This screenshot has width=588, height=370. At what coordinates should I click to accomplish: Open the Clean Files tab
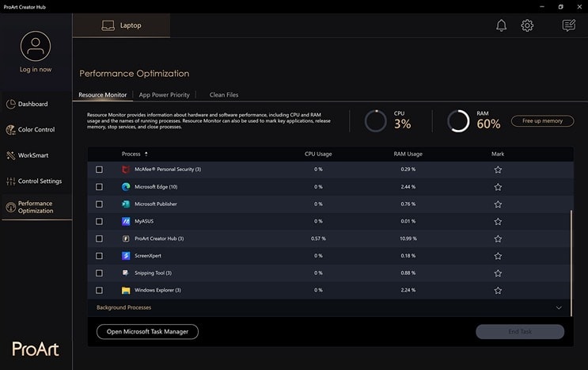point(223,95)
